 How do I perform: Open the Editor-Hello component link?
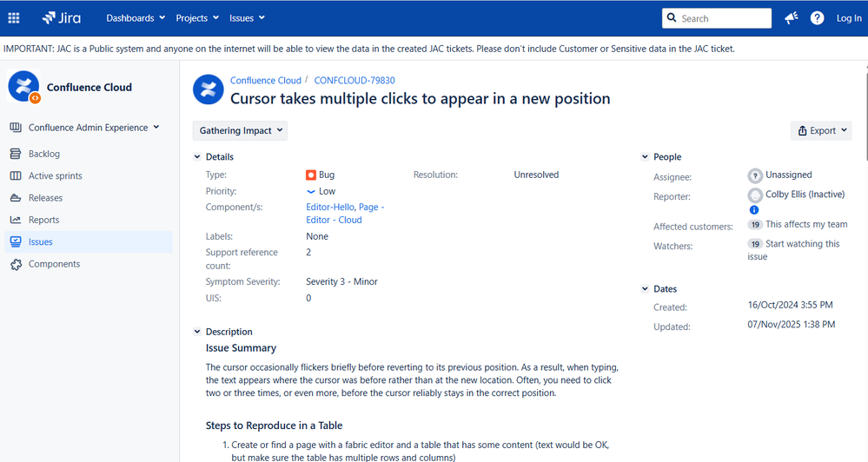330,207
